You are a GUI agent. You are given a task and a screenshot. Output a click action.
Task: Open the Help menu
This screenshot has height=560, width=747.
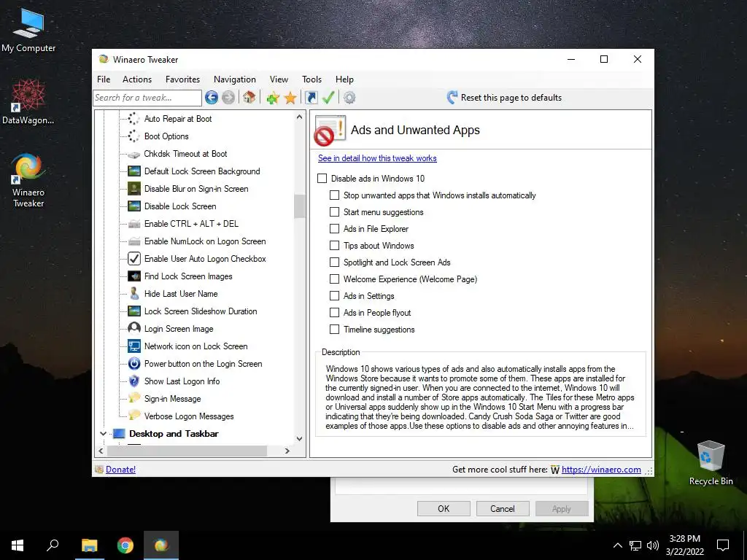coord(344,79)
